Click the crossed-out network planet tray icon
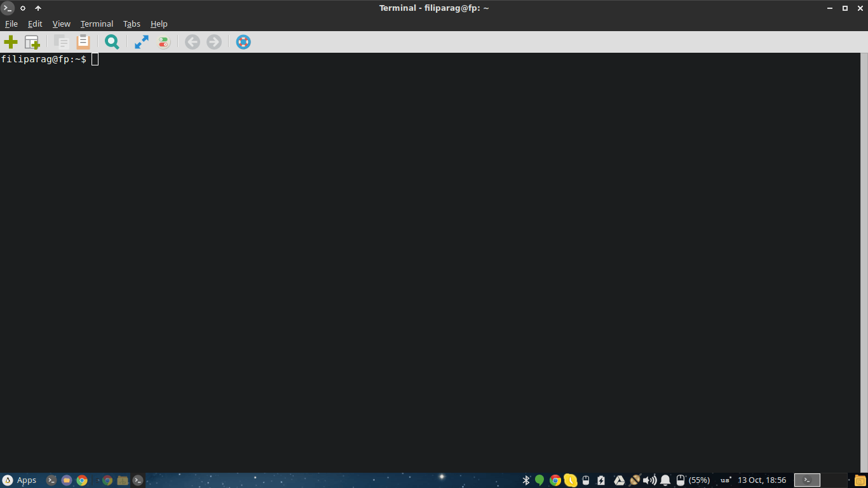868x488 pixels. point(634,480)
